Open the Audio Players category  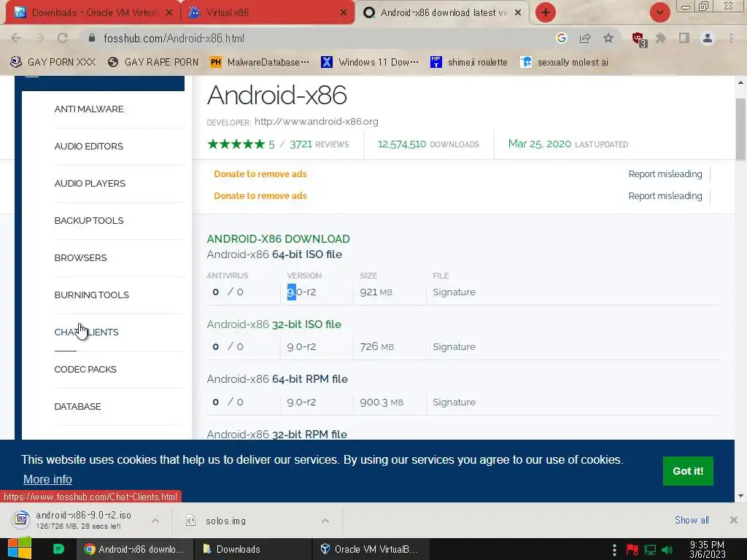click(90, 183)
